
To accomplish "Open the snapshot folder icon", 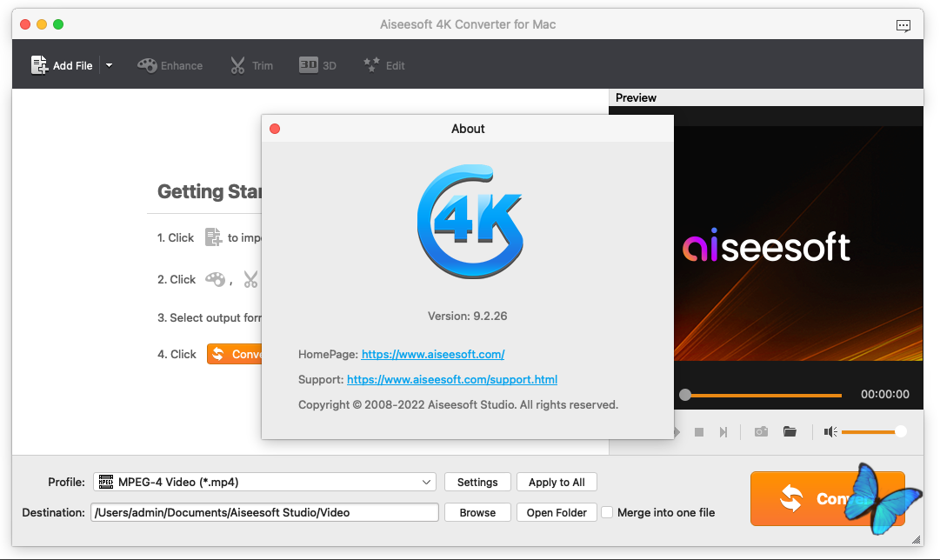I will point(790,431).
